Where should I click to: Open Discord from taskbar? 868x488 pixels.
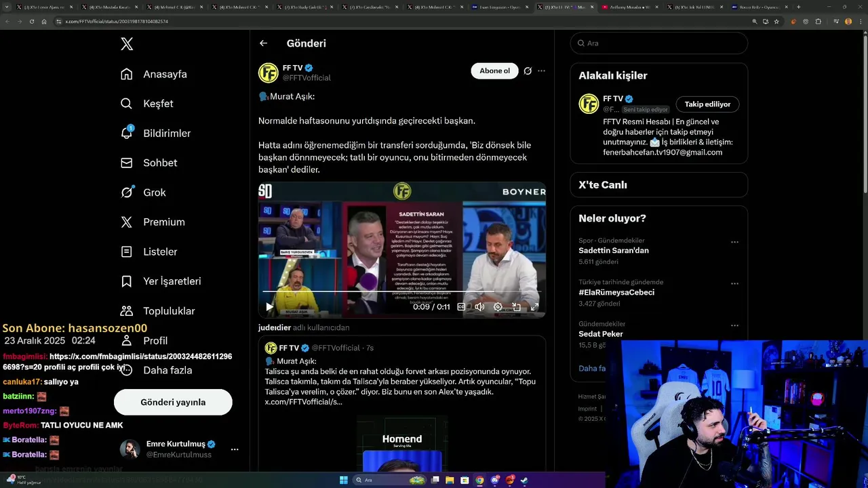click(x=495, y=480)
